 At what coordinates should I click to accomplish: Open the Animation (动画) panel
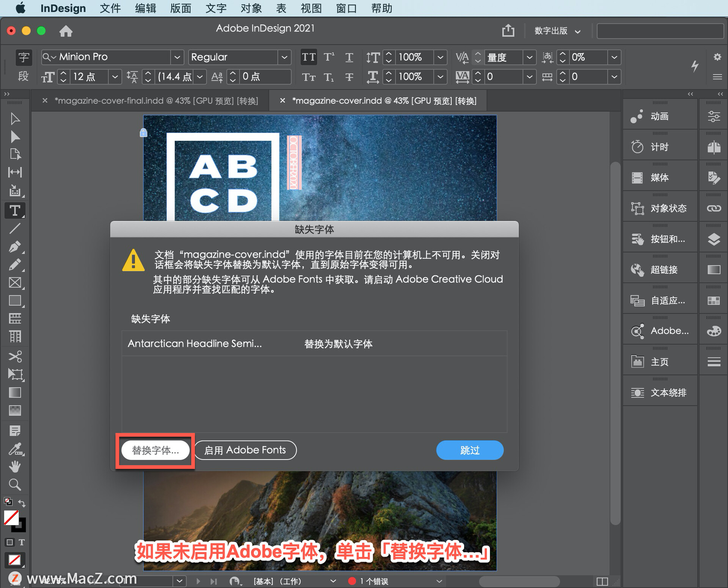pos(660,116)
